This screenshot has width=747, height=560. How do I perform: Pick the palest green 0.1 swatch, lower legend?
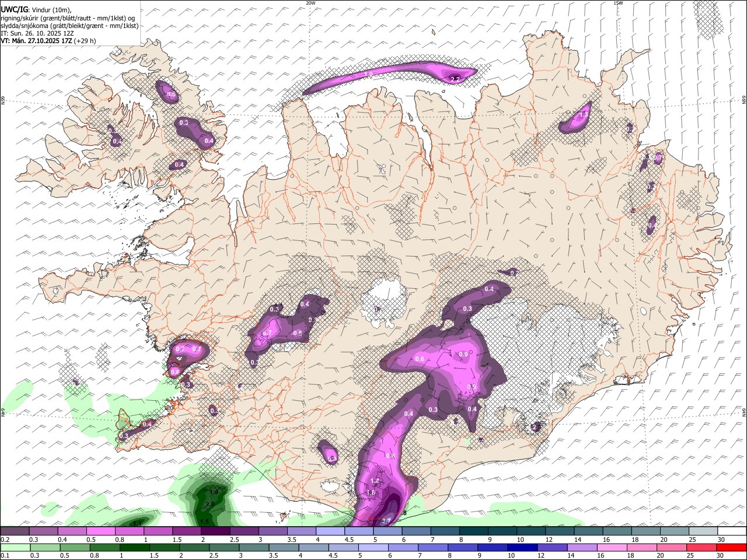coord(15,547)
